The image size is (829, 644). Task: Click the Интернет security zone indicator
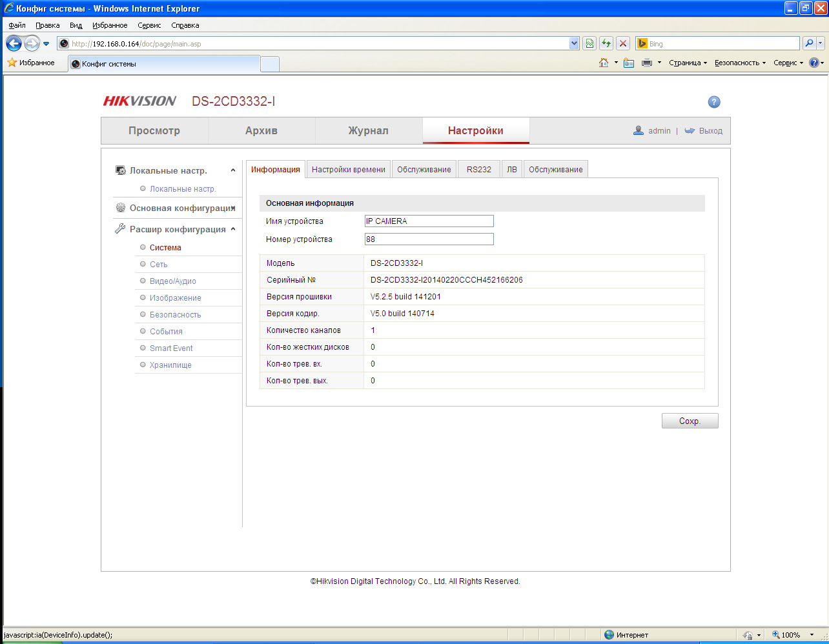click(626, 635)
